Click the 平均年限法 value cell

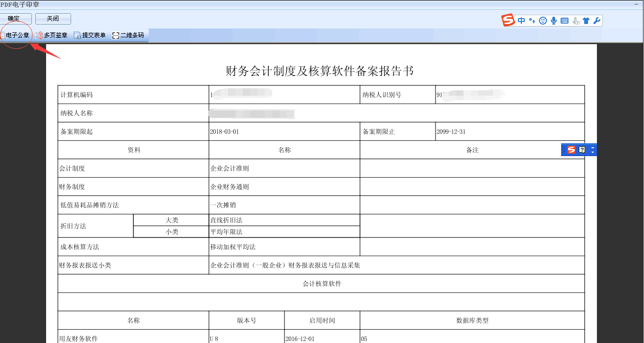point(284,232)
